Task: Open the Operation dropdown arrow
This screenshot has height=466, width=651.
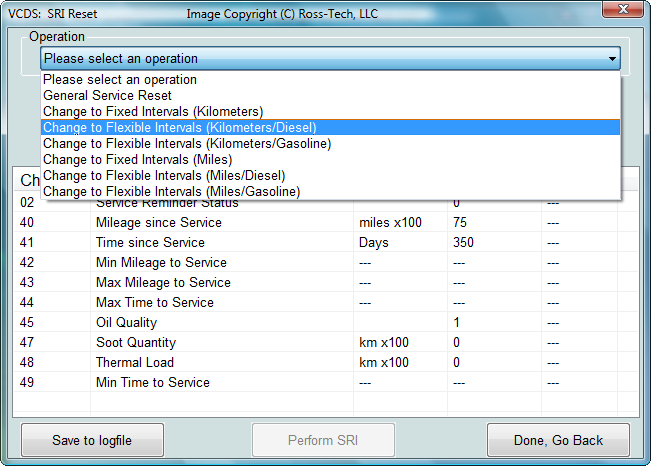Action: pos(611,59)
